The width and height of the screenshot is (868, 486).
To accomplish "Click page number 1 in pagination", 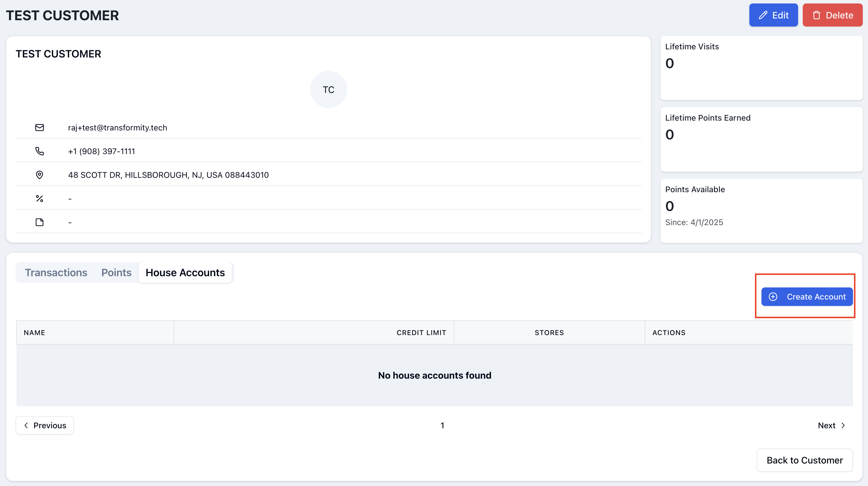I will [442, 425].
